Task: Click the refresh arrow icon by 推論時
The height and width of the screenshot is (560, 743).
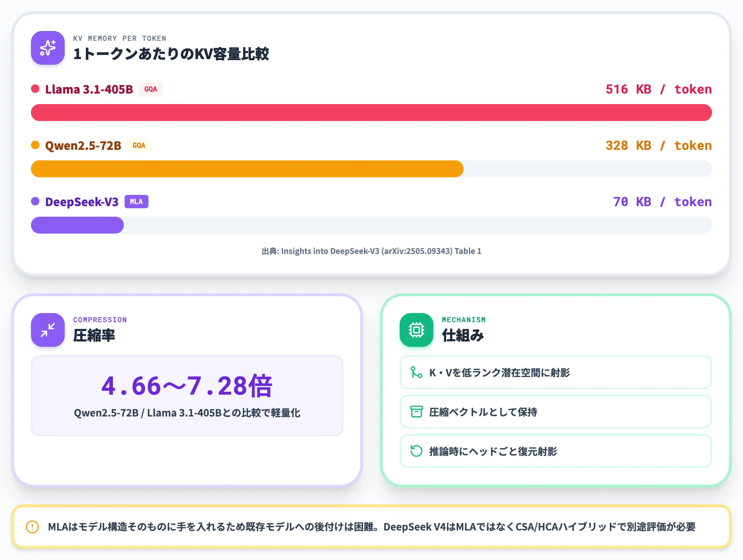Action: tap(417, 451)
